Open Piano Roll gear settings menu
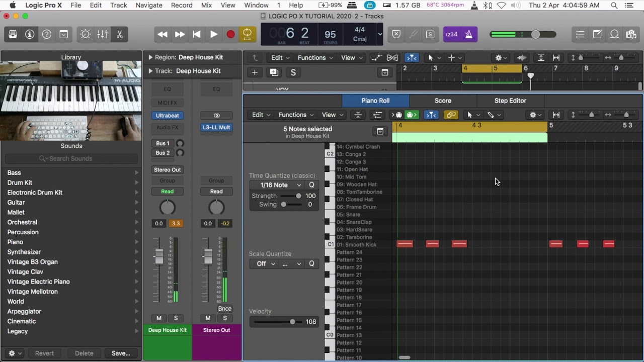Image resolution: width=644 pixels, height=362 pixels. [x=535, y=115]
